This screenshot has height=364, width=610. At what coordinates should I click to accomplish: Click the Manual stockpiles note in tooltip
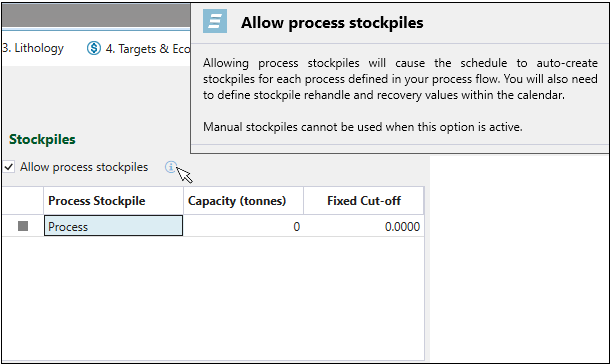point(363,127)
